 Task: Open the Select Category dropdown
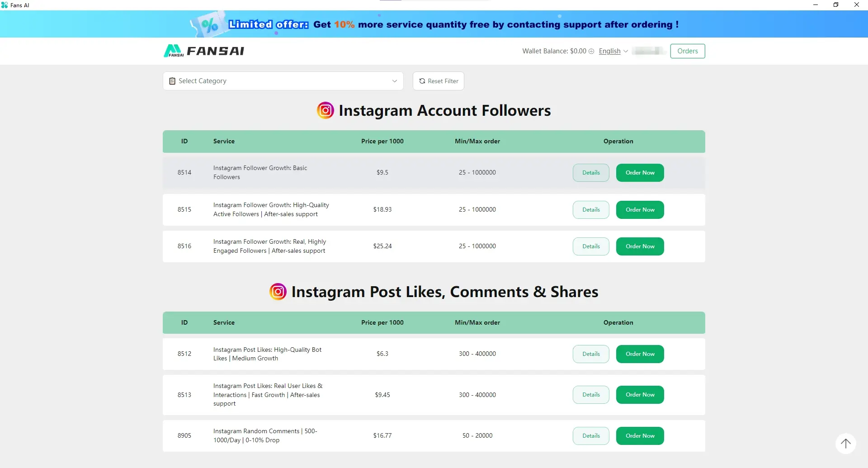[x=283, y=81]
